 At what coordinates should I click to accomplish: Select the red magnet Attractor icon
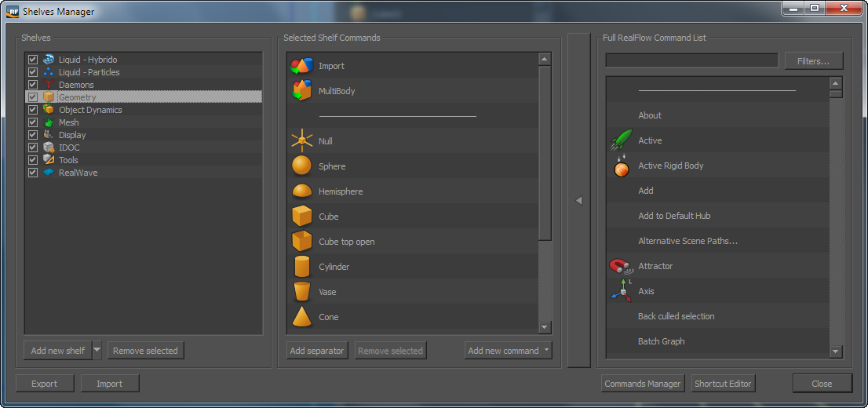coord(621,267)
